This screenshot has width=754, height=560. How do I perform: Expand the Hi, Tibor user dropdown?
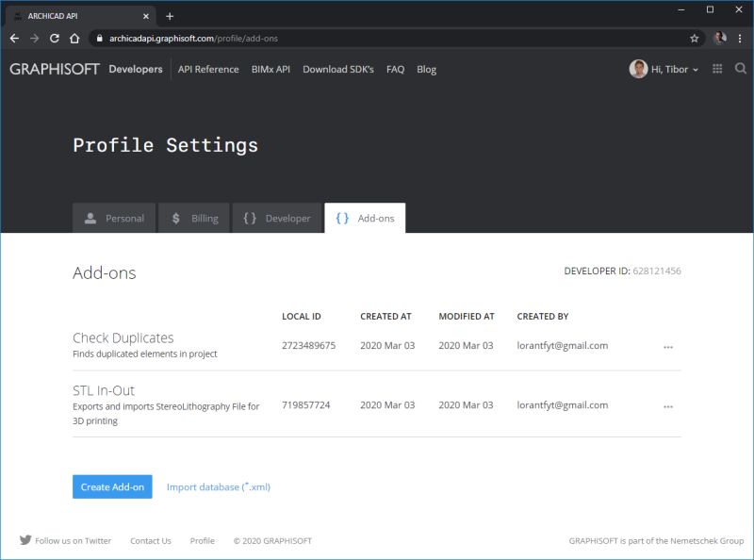tap(674, 69)
